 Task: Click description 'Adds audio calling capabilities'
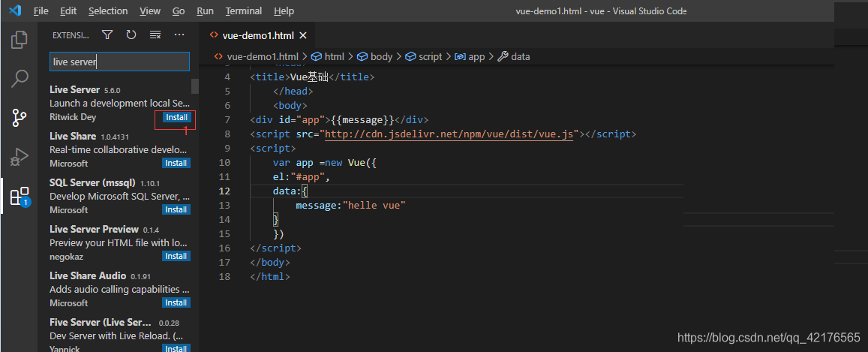coord(119,289)
